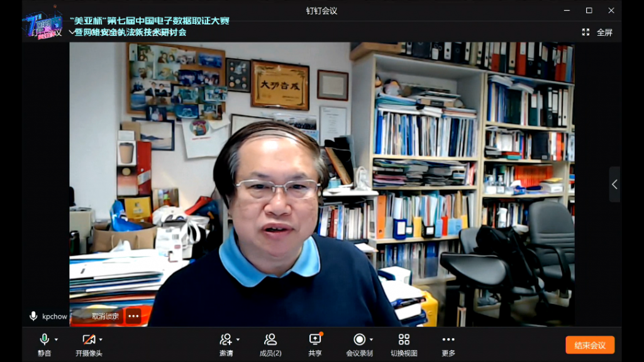644x362 pixels.
Task: Close the 钉钉会议 window
Action: tap(611, 10)
